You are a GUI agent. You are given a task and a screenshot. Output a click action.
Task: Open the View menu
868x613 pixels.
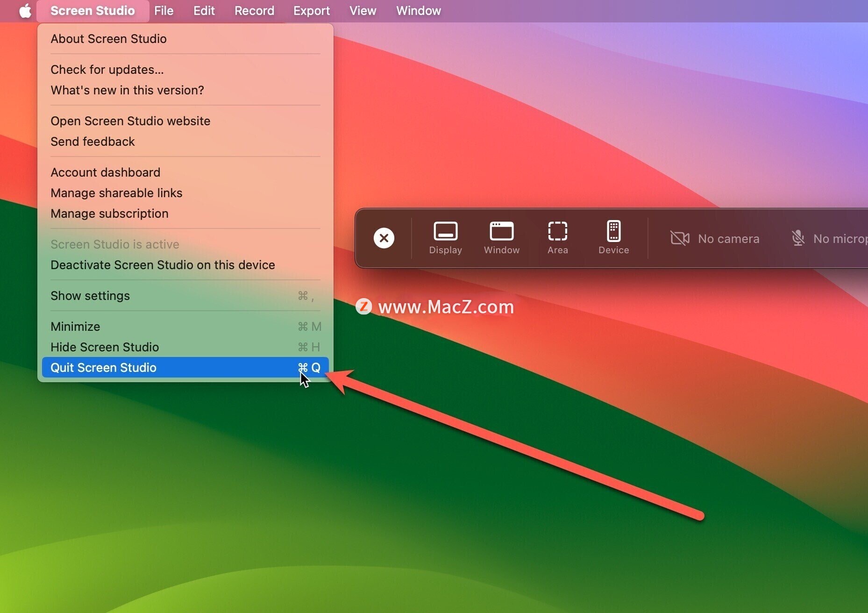pyautogui.click(x=363, y=11)
